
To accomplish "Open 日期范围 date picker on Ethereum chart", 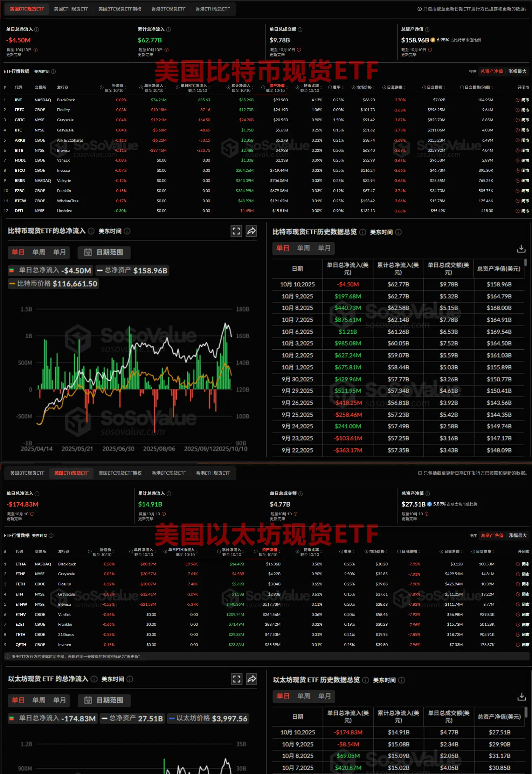I will [x=104, y=700].
